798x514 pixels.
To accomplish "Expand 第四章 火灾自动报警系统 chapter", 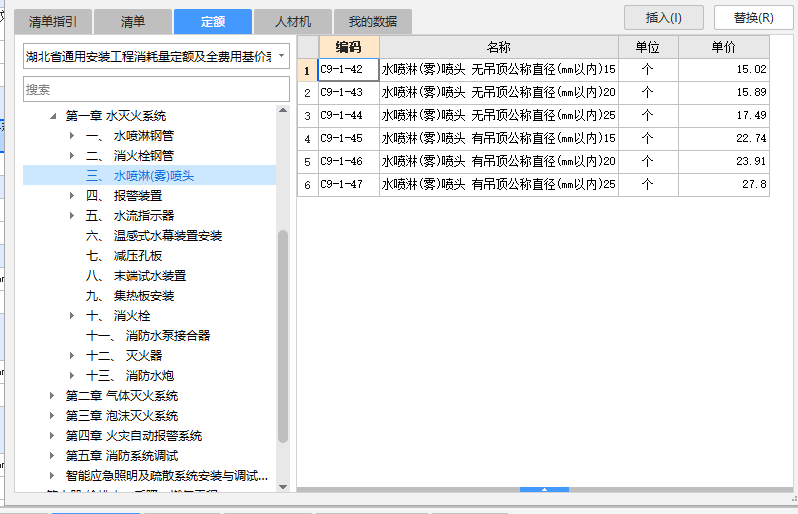I will click(x=52, y=436).
